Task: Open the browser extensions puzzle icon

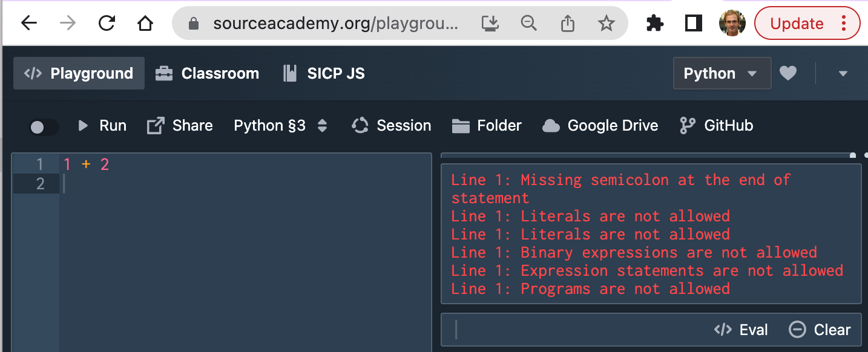Action: [x=655, y=23]
